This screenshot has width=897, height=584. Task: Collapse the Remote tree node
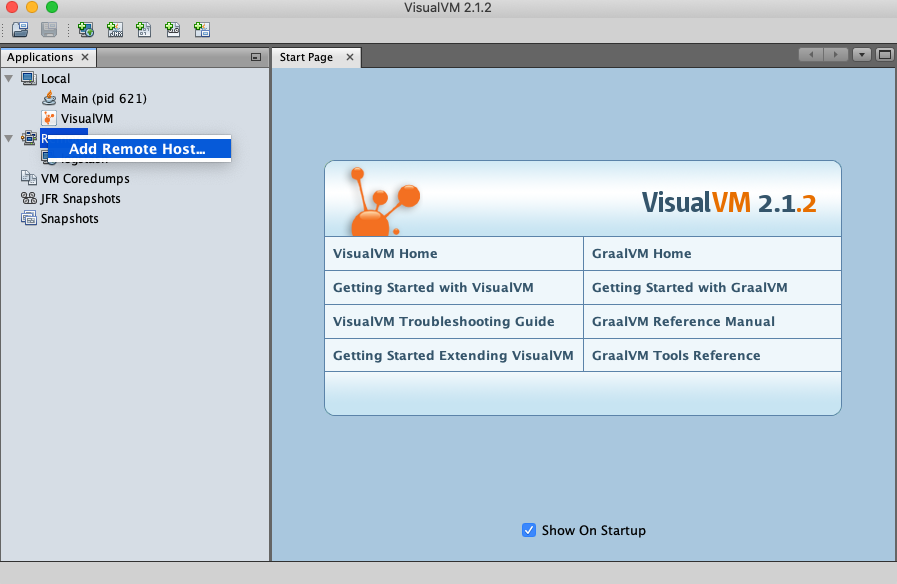pyautogui.click(x=9, y=138)
